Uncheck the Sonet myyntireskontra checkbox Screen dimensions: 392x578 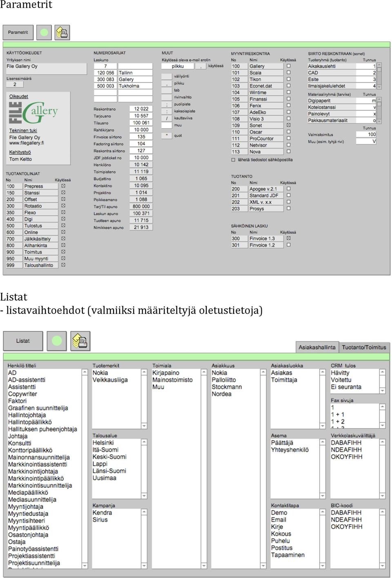(x=289, y=125)
